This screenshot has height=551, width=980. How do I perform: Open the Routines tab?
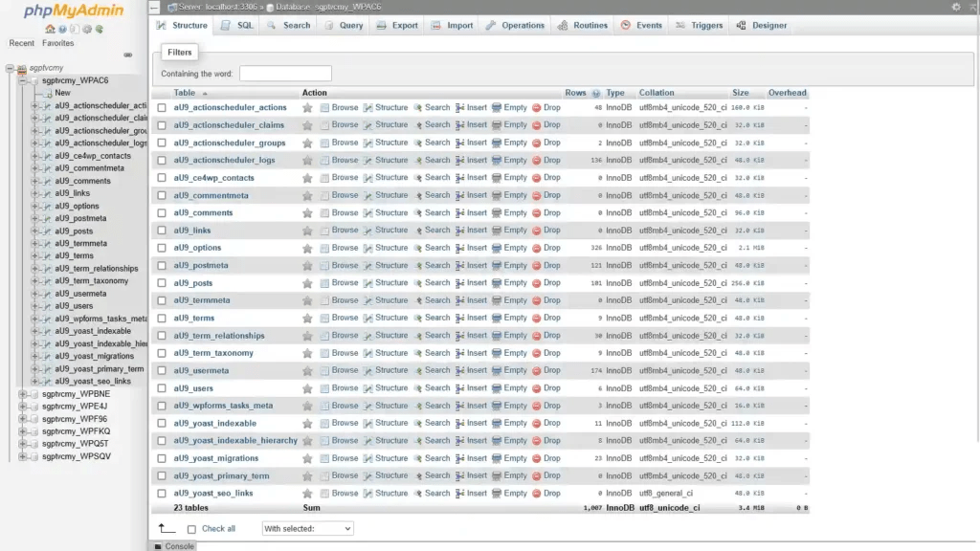tap(583, 26)
